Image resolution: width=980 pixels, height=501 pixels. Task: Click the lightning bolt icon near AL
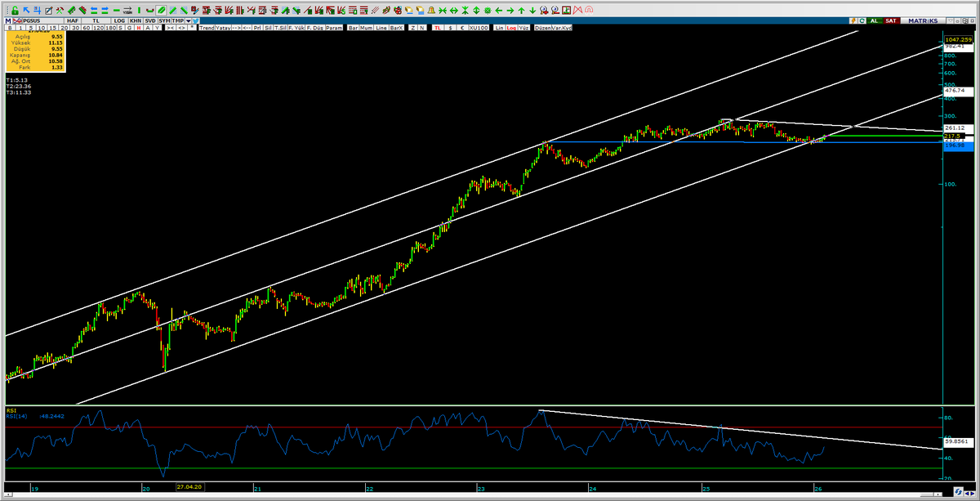853,21
